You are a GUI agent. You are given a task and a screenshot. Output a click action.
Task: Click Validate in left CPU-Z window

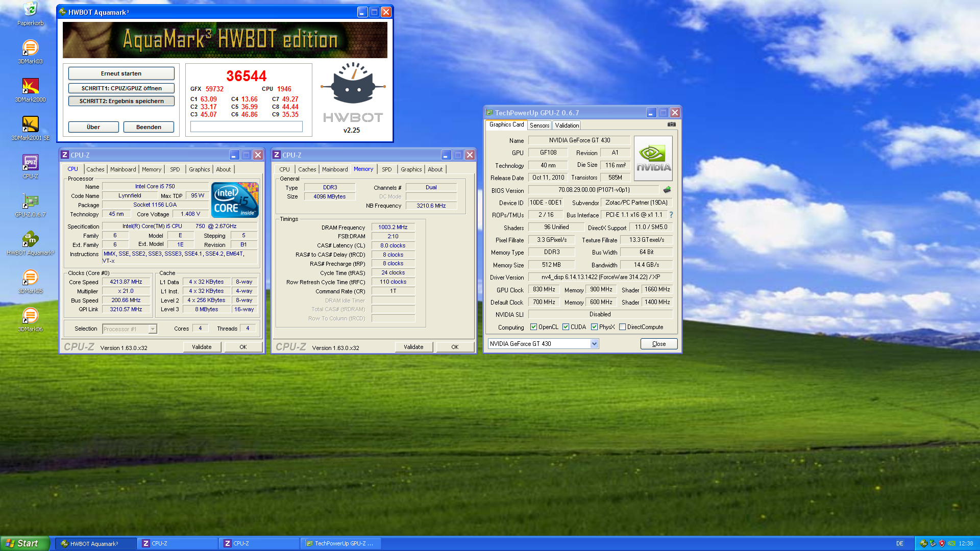coord(202,347)
